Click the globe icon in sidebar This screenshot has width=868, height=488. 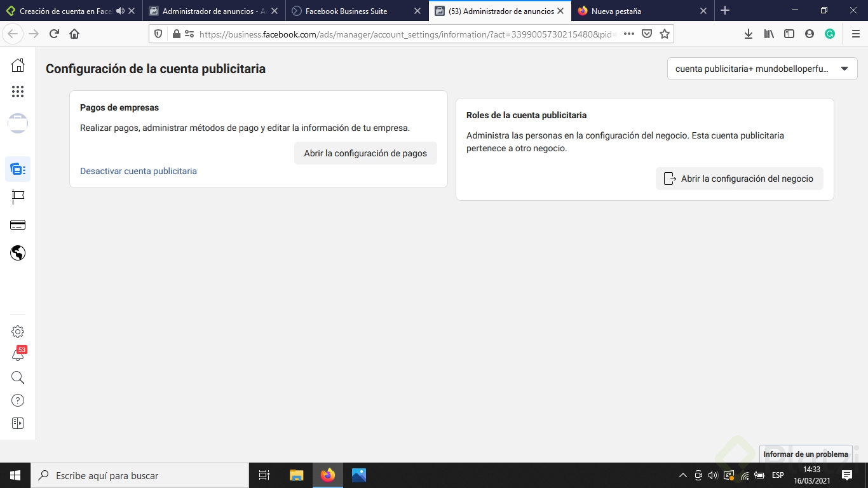(18, 253)
